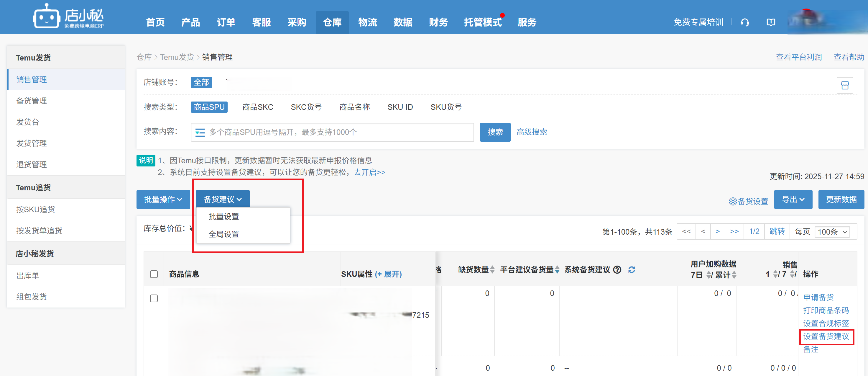Check the select-all checkbox in table header
Image resolution: width=868 pixels, height=376 pixels.
[x=154, y=274]
